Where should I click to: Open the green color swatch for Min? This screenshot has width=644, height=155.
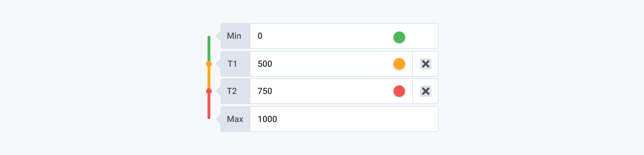[399, 37]
